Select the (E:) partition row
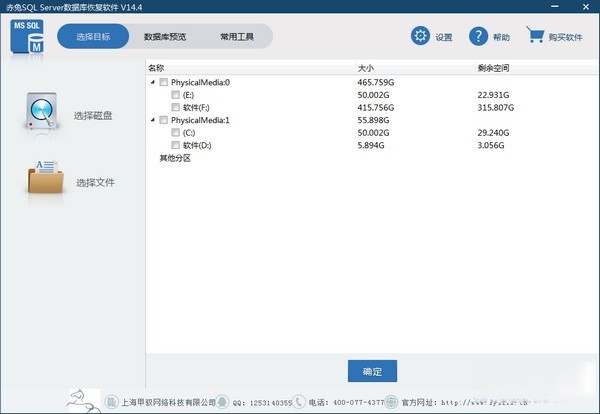Screen dimensions: 600x414 (188, 95)
